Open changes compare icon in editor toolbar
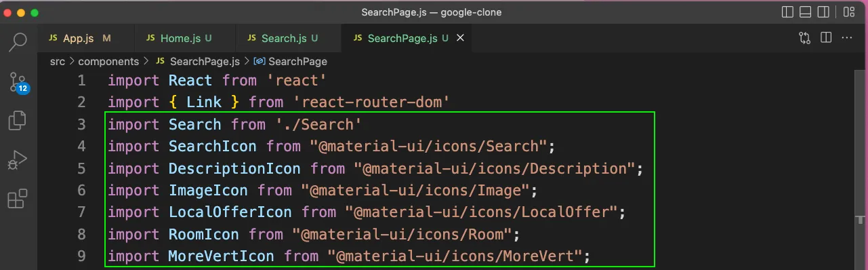Image resolution: width=868 pixels, height=270 pixels. (805, 38)
